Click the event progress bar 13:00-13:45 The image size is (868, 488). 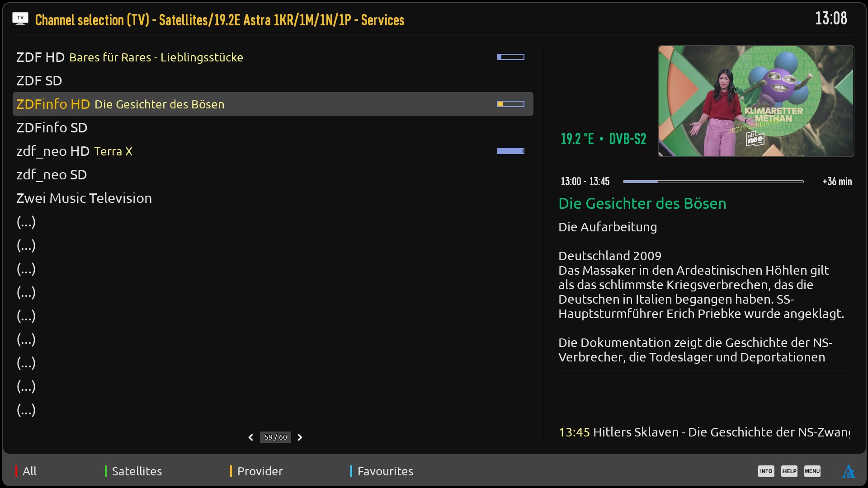point(713,182)
